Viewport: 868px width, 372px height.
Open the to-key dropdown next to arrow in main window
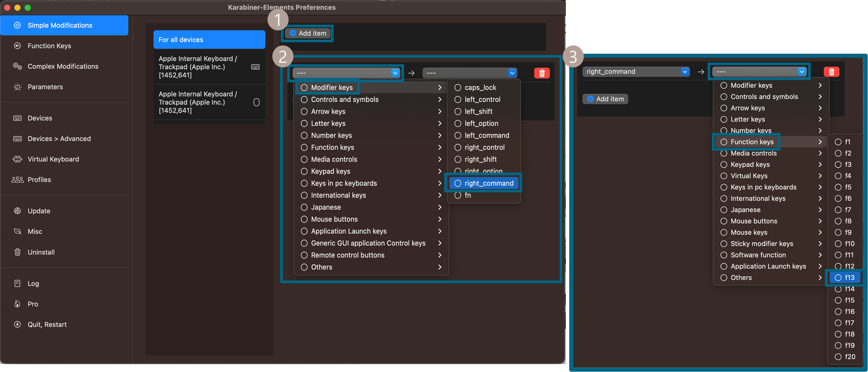pos(470,73)
